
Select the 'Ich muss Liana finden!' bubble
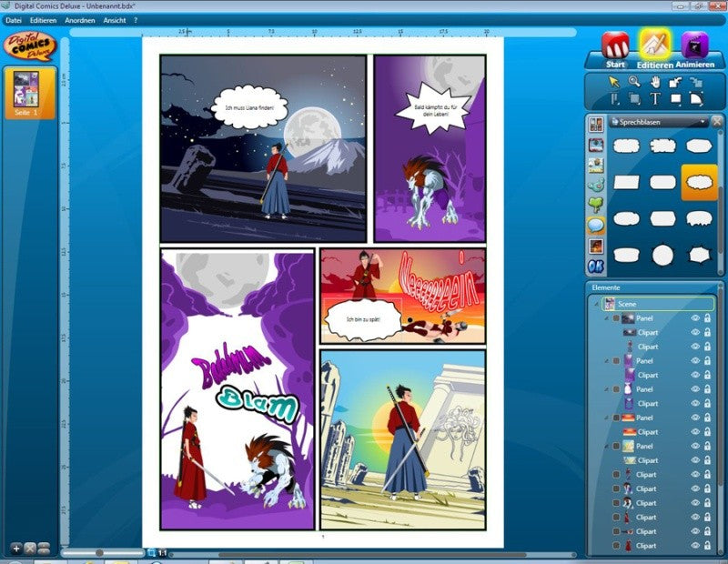pos(249,107)
